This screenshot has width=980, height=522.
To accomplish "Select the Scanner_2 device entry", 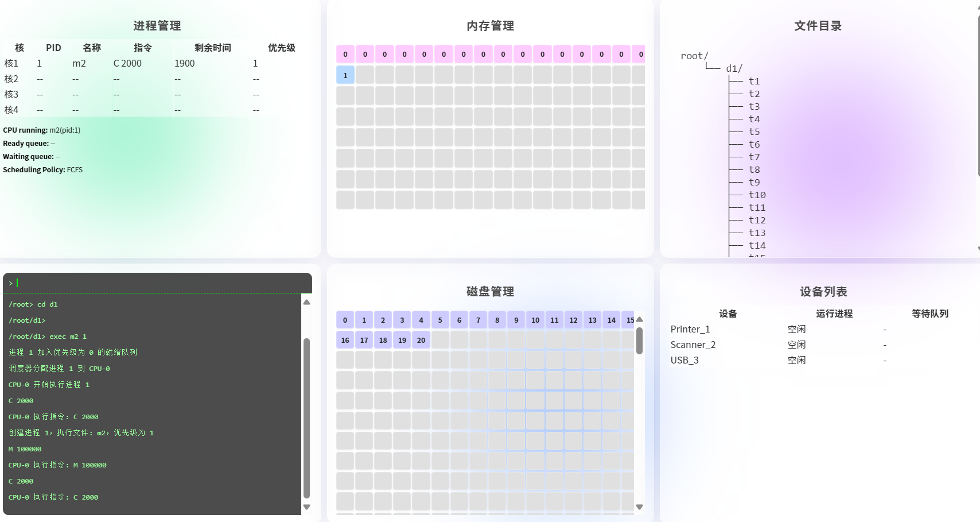I will (693, 345).
